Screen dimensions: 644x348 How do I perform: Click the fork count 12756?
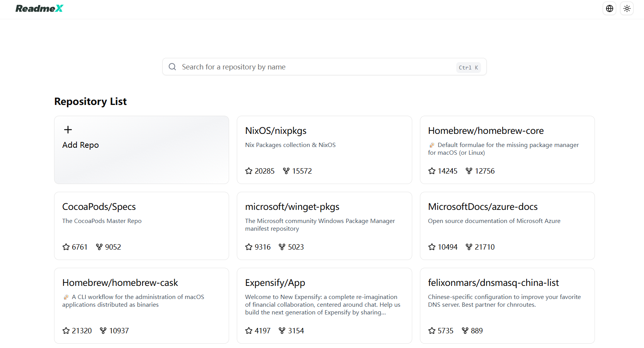[485, 171]
